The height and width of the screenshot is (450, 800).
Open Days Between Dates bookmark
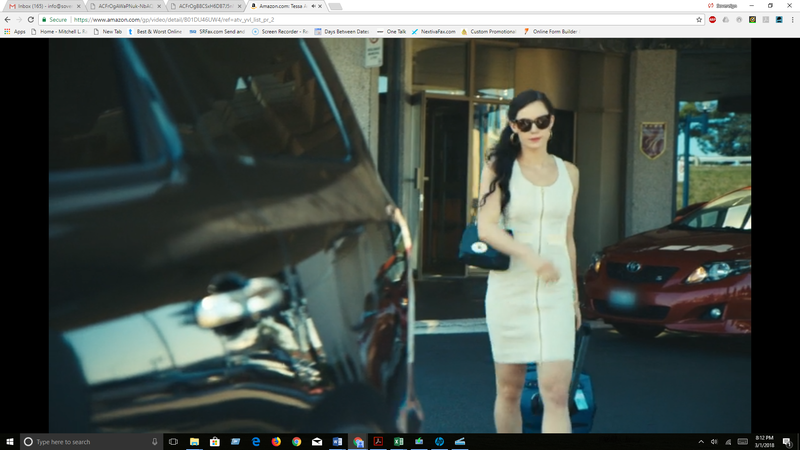(x=341, y=32)
